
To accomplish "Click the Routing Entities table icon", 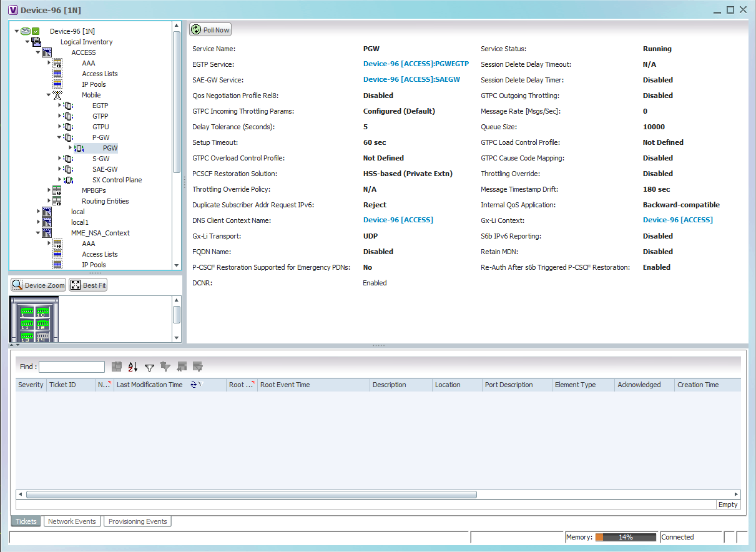I will click(57, 201).
